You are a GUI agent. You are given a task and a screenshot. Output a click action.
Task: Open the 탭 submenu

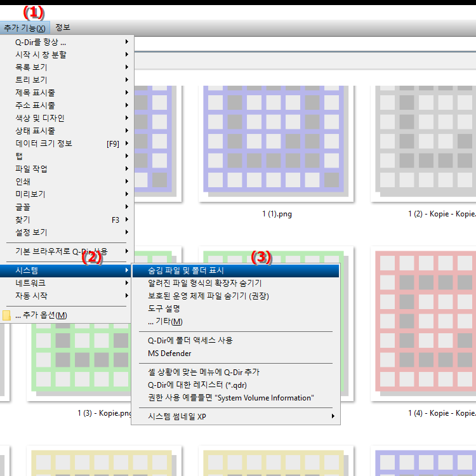pyautogui.click(x=66, y=156)
